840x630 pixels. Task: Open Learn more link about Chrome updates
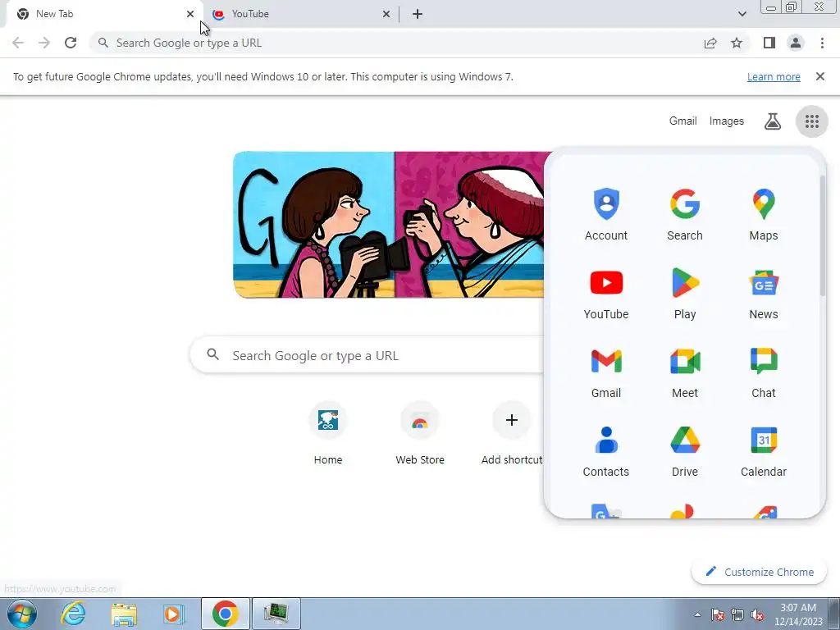coord(774,76)
